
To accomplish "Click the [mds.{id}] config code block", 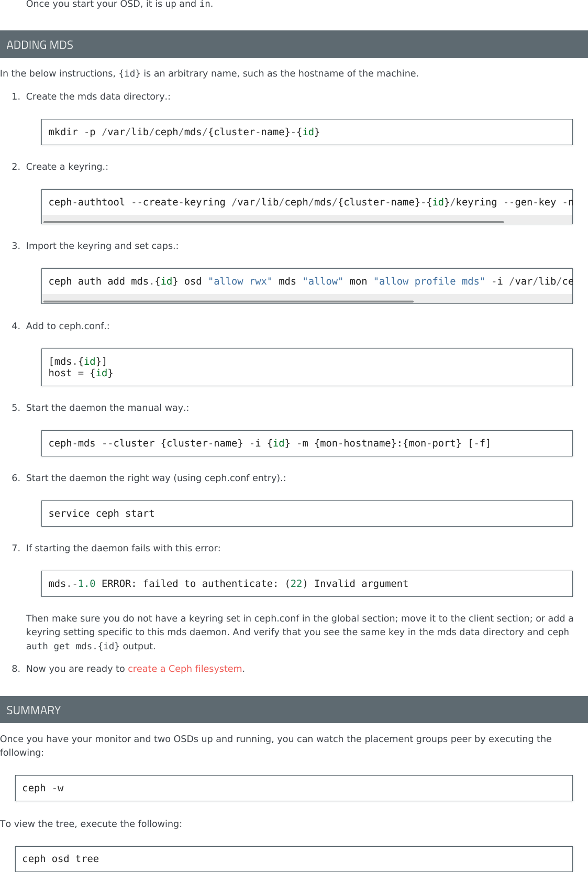I will pyautogui.click(x=306, y=367).
